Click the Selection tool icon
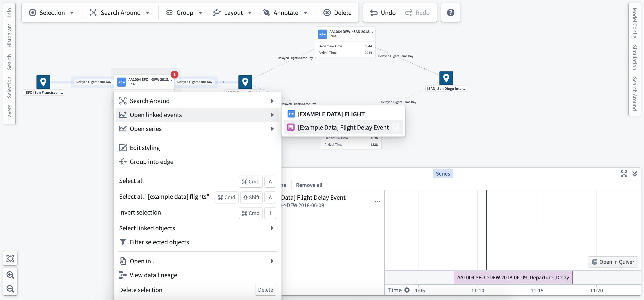Viewport: 644px width, 300px height. pyautogui.click(x=33, y=12)
